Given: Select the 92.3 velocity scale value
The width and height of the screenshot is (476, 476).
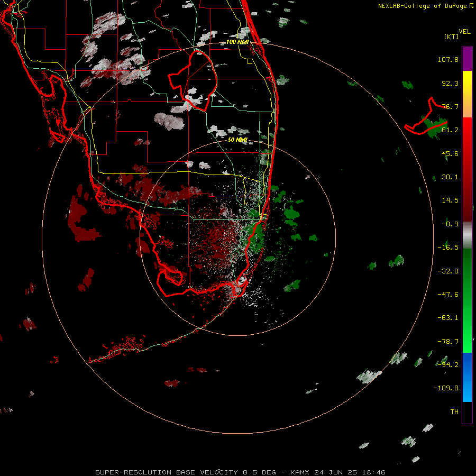Looking at the screenshot, I should tap(450, 83).
